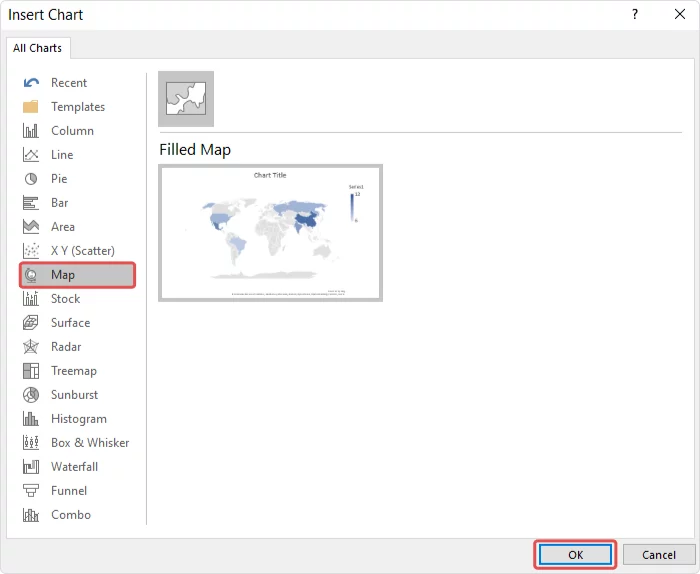The height and width of the screenshot is (574, 700).
Task: Select the Box & Whisker label
Action: point(90,443)
